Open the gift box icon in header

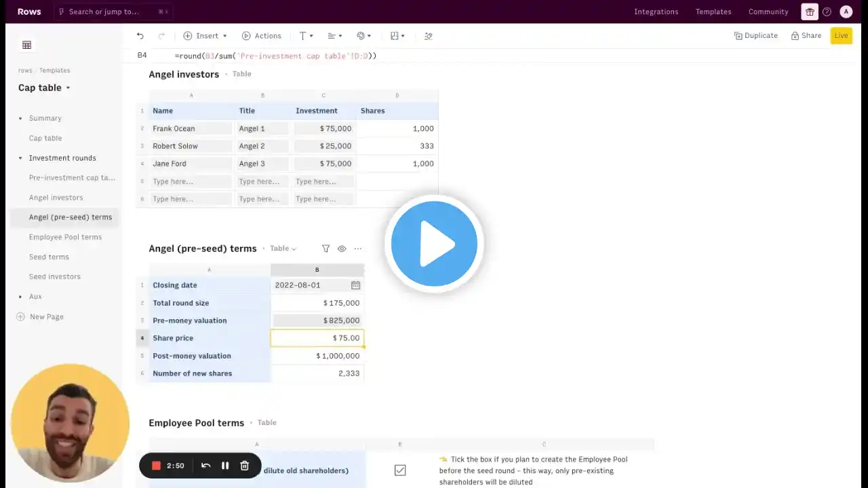809,12
